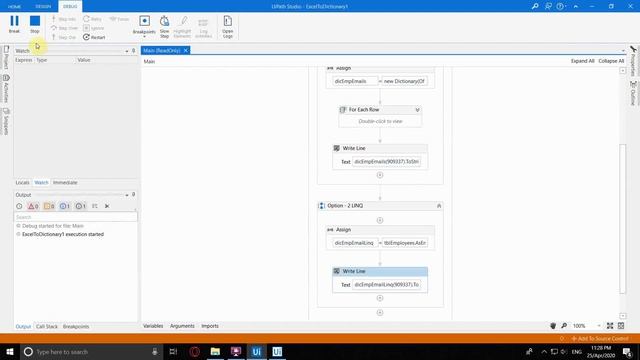Toggle timestamps clock icon in Output
Screen dimensions: 640x360
coord(19,206)
